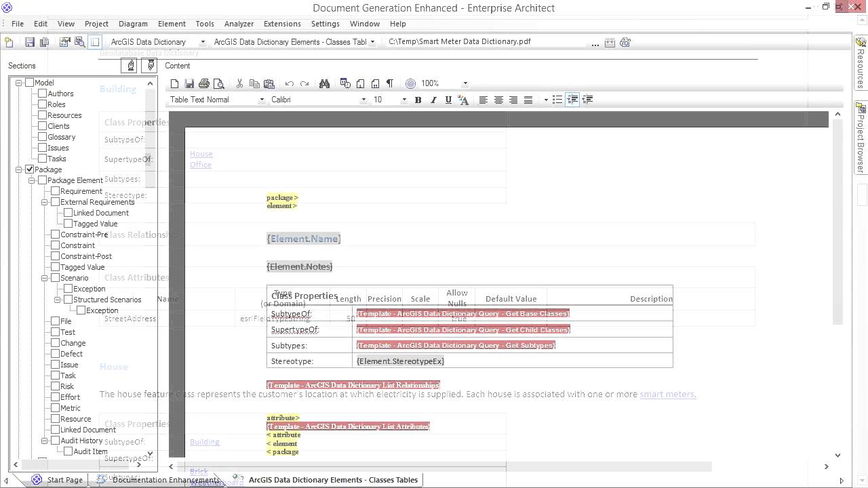Collapse the Model tree node
The height and width of the screenshot is (488, 868).
19,83
